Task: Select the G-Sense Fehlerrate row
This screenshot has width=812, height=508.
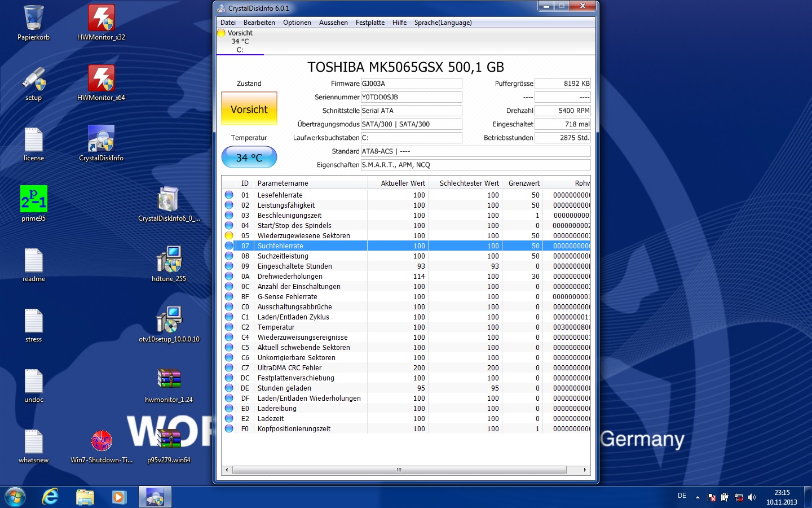Action: coord(406,296)
